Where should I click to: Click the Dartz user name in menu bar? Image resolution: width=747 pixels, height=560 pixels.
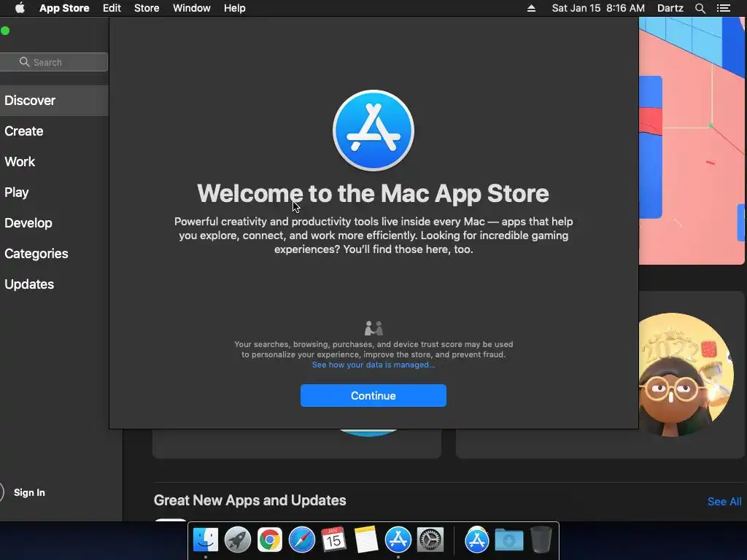[670, 8]
